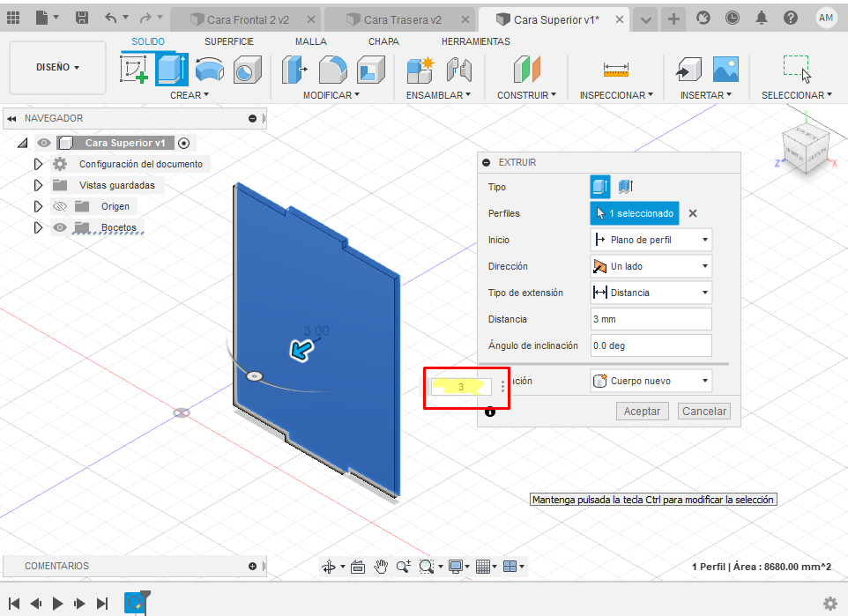Select the Shell tool
Screen dimensions: 848x616
370,70
